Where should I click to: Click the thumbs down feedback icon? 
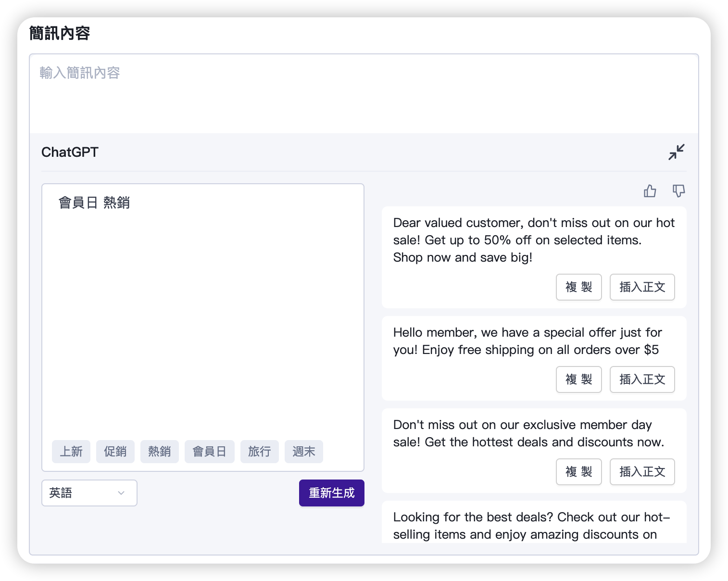(678, 191)
